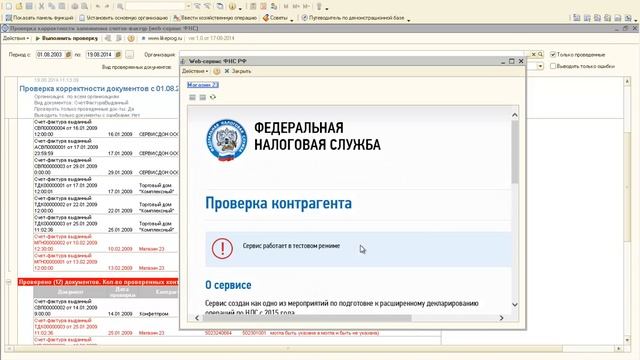
Task: Click the Calculator icon in main toolbar
Action: (x=253, y=6)
